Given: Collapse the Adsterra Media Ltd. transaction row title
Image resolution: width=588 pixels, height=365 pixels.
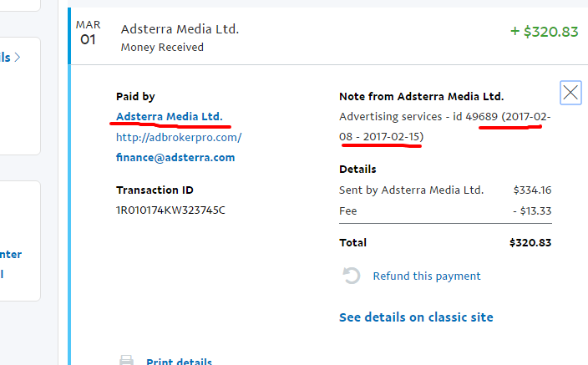Looking at the screenshot, I should coord(180,29).
